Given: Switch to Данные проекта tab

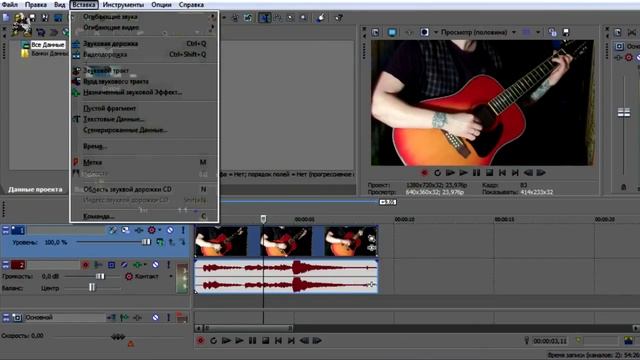Looking at the screenshot, I should (x=35, y=189).
